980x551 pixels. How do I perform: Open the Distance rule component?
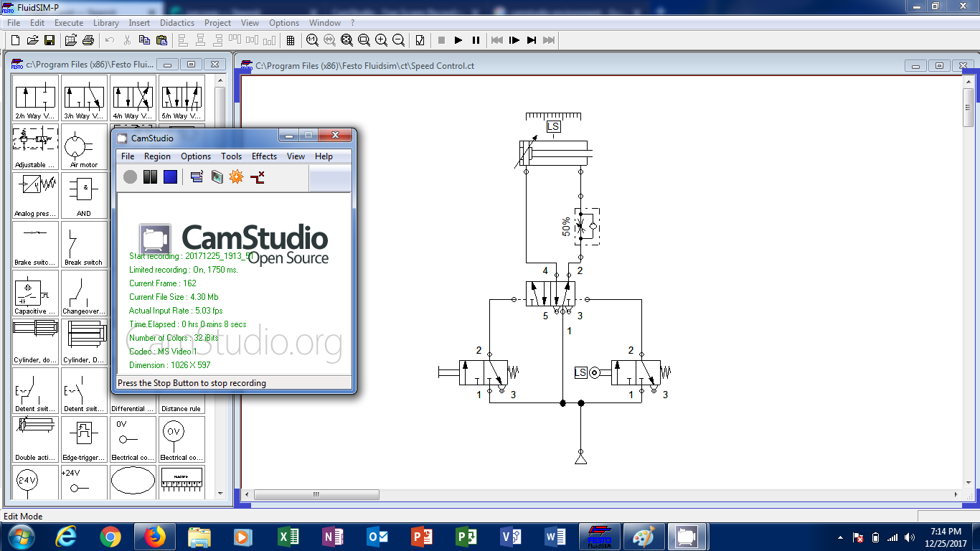(x=182, y=404)
